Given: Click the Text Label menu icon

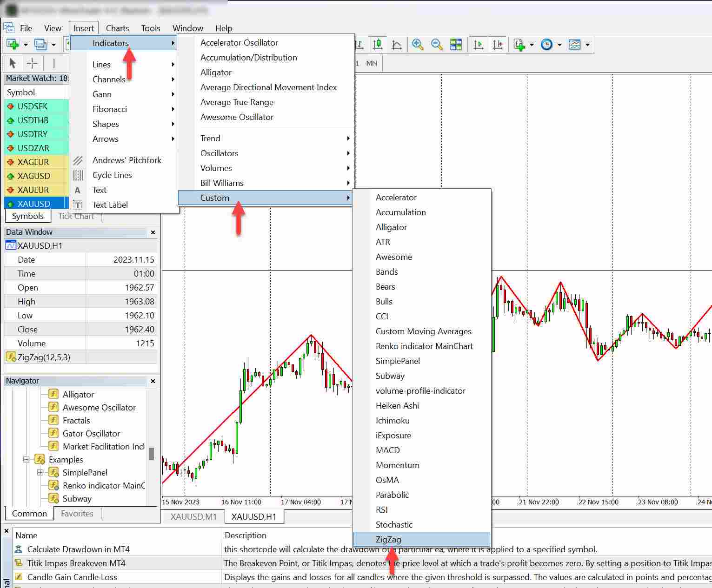Looking at the screenshot, I should (78, 205).
